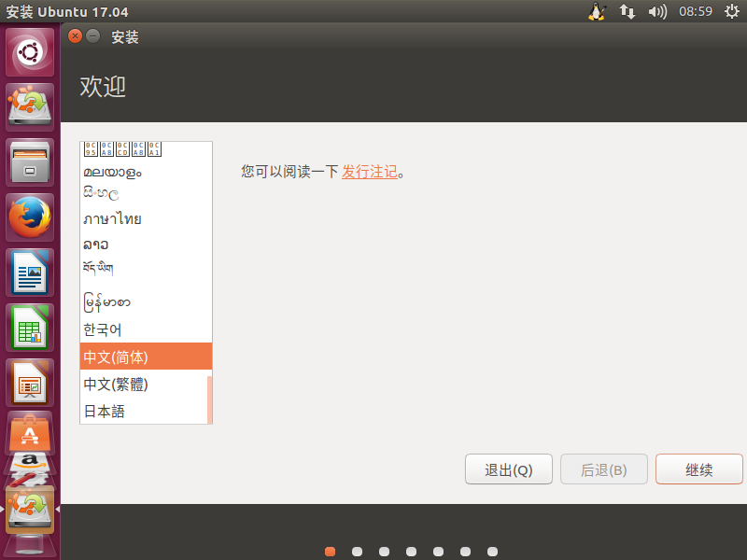
Task: Launch LibreOffice Writer from the dock
Action: tap(29, 273)
